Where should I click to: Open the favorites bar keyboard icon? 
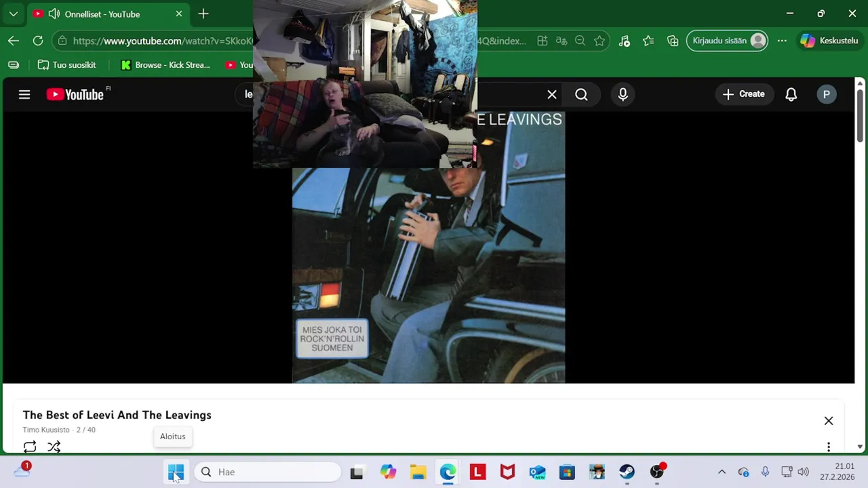(x=14, y=65)
